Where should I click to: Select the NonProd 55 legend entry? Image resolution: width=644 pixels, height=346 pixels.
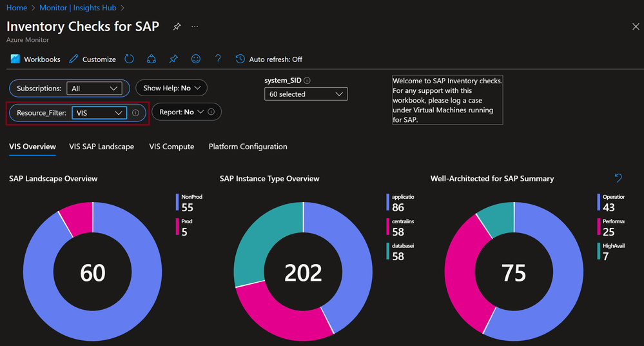pyautogui.click(x=189, y=203)
